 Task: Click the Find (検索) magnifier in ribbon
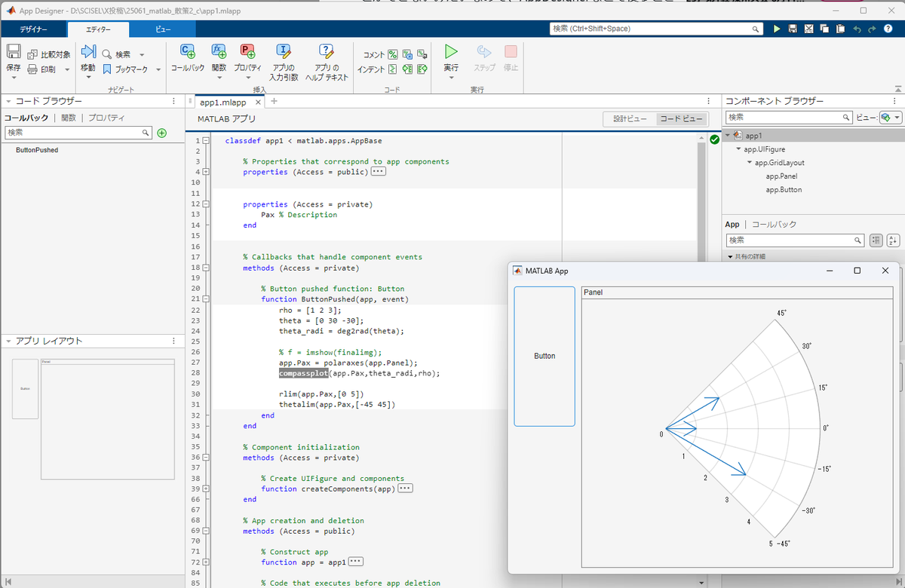point(107,54)
